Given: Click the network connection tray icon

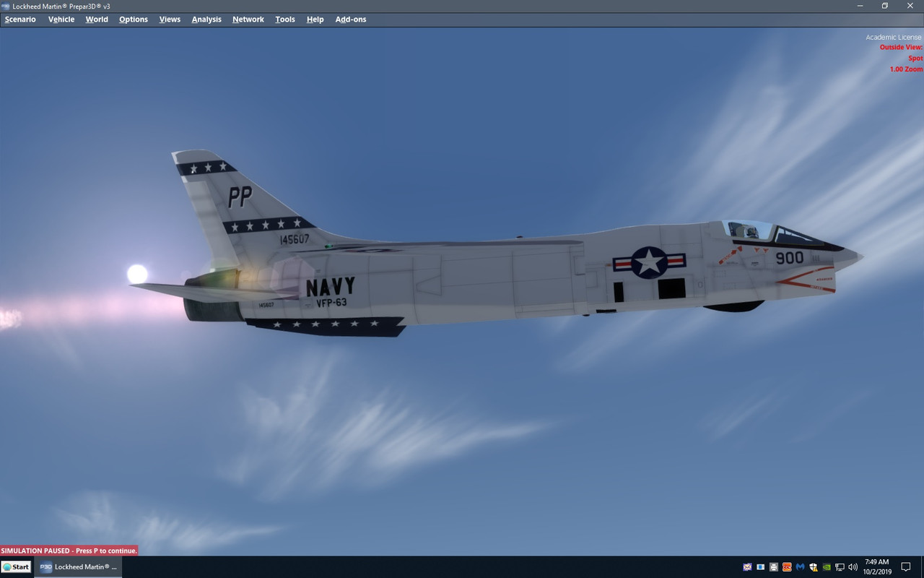Looking at the screenshot, I should pos(840,567).
